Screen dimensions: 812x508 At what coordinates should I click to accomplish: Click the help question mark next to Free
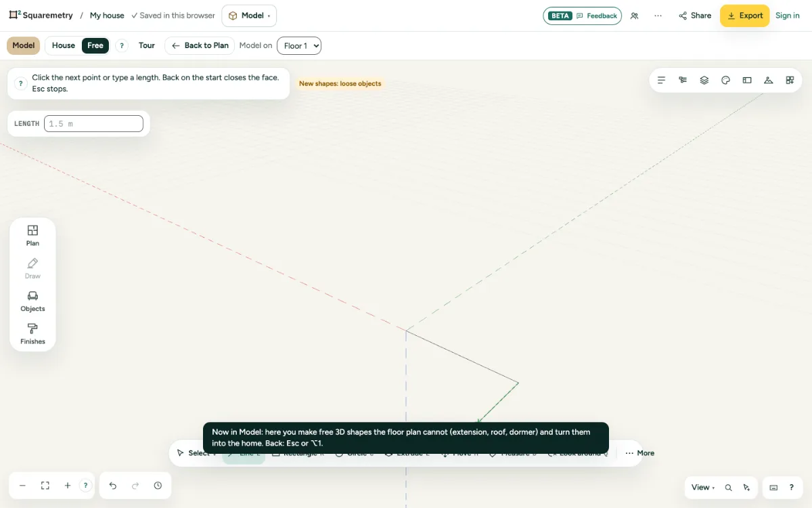(x=122, y=45)
